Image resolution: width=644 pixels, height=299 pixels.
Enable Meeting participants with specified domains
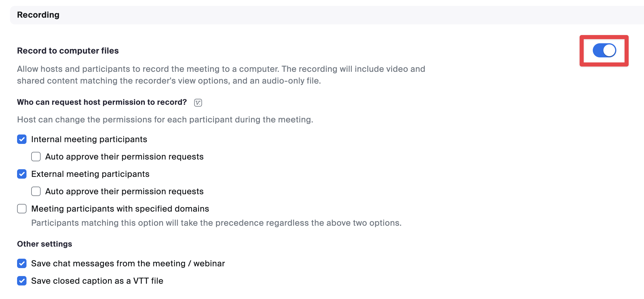point(21,209)
